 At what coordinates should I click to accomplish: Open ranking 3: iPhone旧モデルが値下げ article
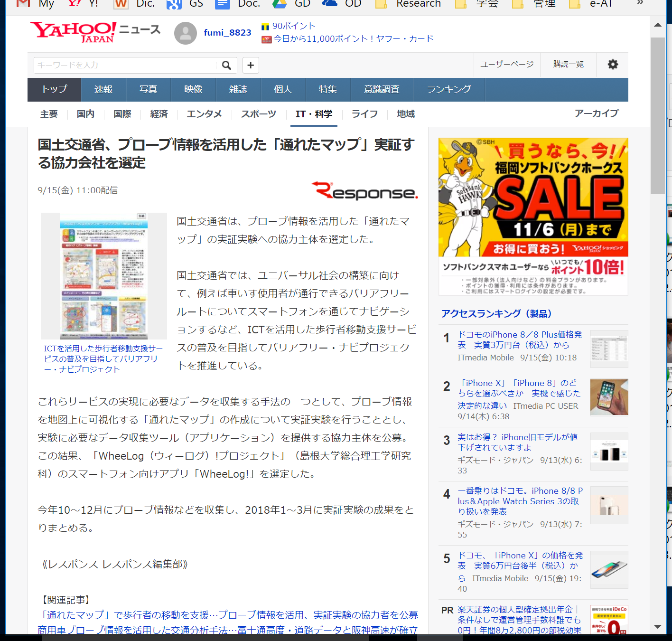(517, 442)
